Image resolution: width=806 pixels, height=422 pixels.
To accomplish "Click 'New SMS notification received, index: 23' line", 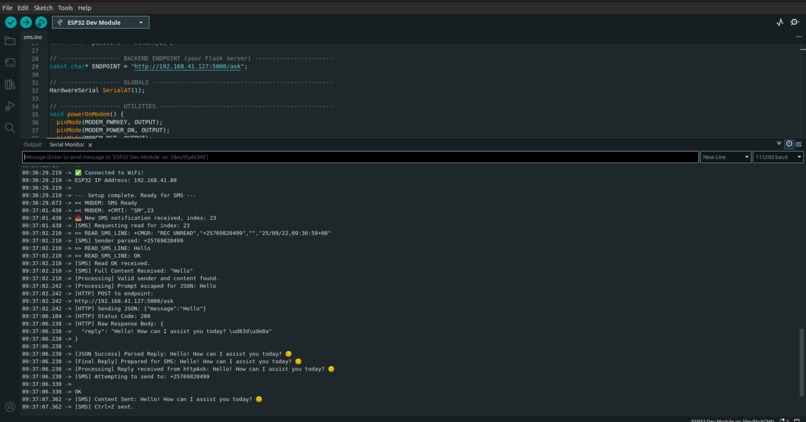I will coord(119,218).
